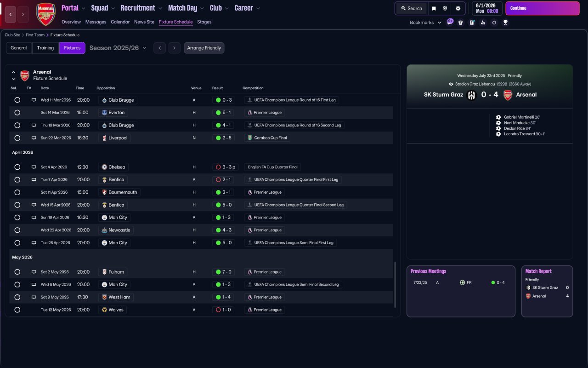This screenshot has height=368, width=588.
Task: Open the 9+ messages notification icon
Action: pyautogui.click(x=450, y=22)
